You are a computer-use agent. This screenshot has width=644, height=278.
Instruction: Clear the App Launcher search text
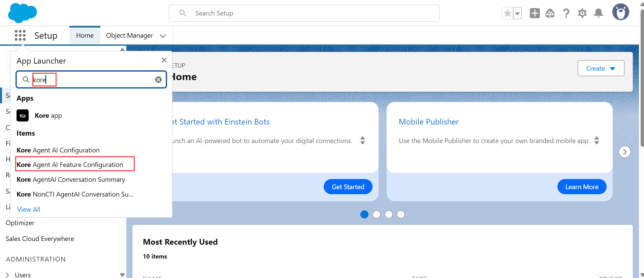click(x=158, y=80)
